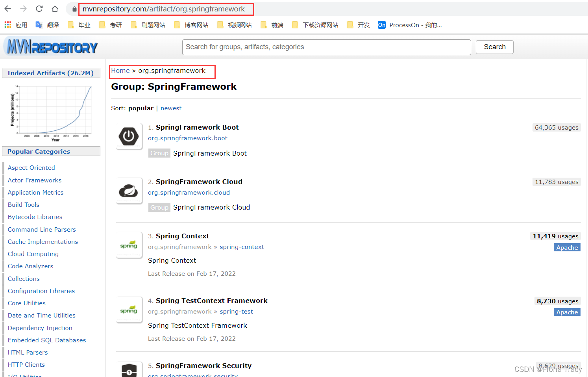Open the Embedded SQL Databases category
Viewport: 588px width, 377px height.
click(x=47, y=340)
